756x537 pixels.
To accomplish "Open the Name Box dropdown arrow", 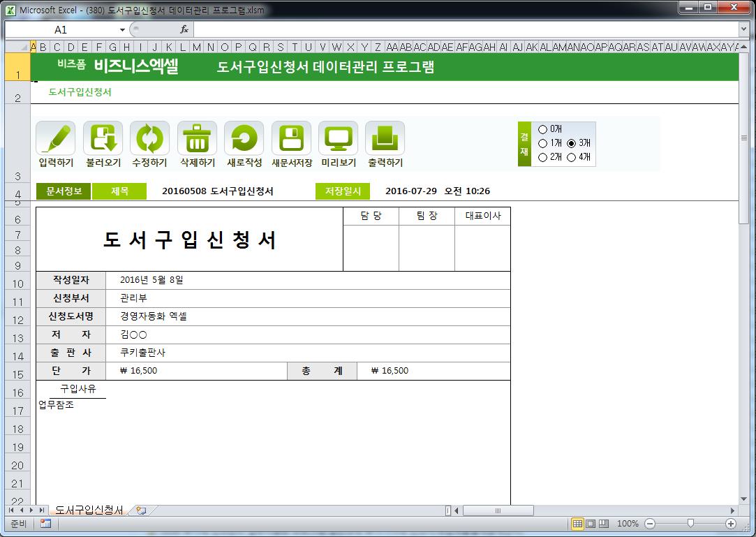I will (122, 30).
